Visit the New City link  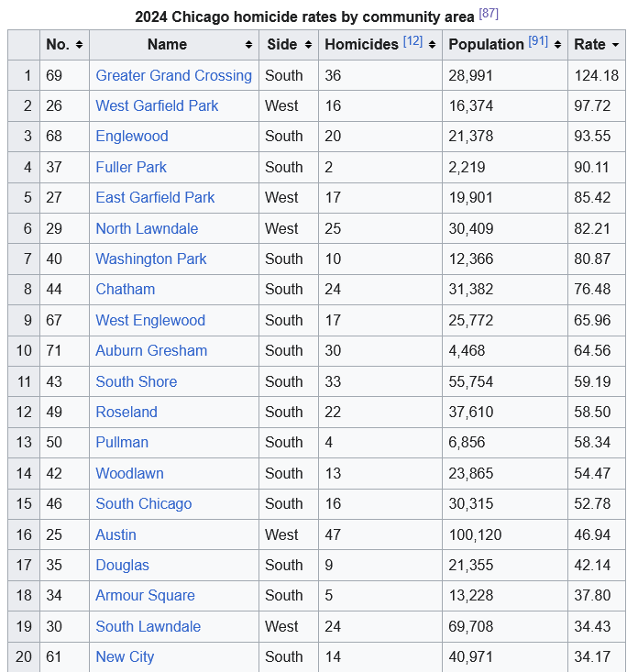click(x=125, y=656)
